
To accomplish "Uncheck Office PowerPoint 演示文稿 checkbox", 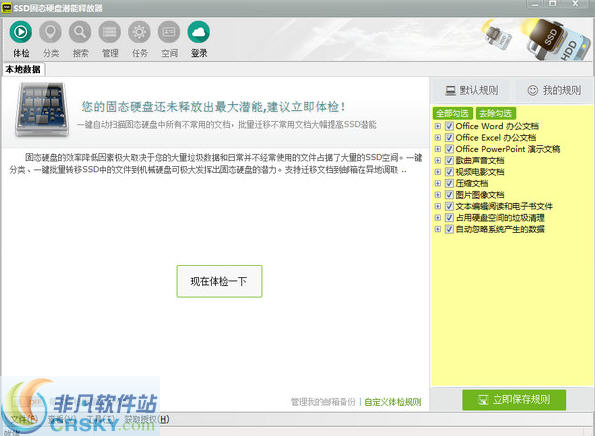I will (449, 149).
